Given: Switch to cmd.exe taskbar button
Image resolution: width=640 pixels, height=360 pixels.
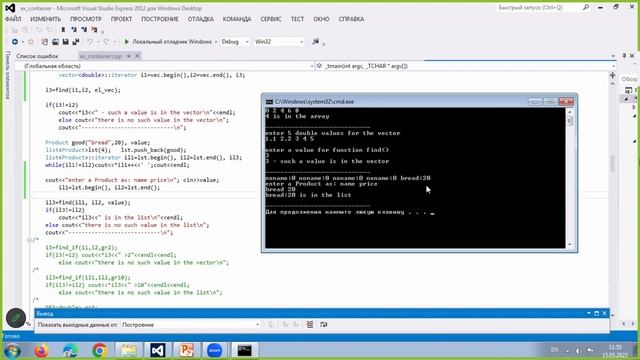Looking at the screenshot, I should coord(244,350).
